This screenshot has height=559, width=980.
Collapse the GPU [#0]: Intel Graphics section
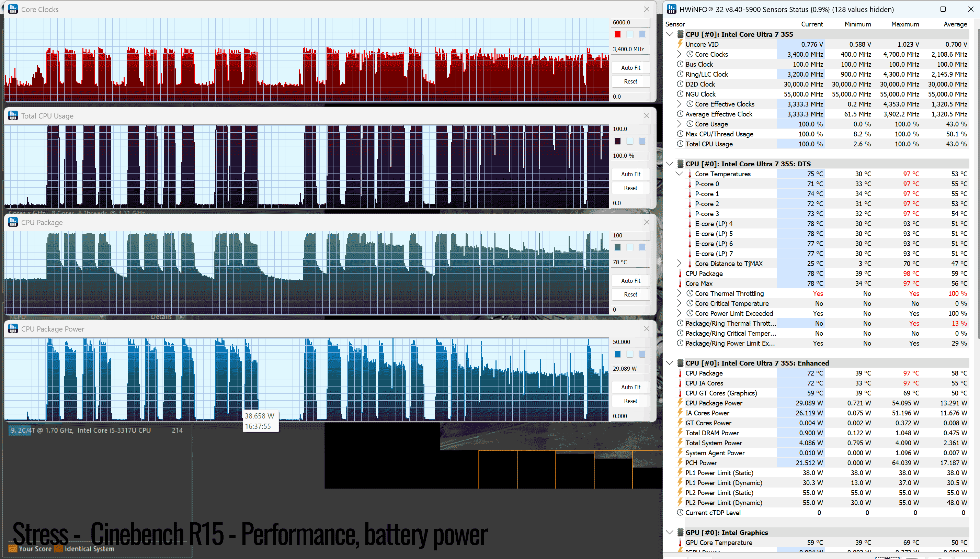pos(670,533)
